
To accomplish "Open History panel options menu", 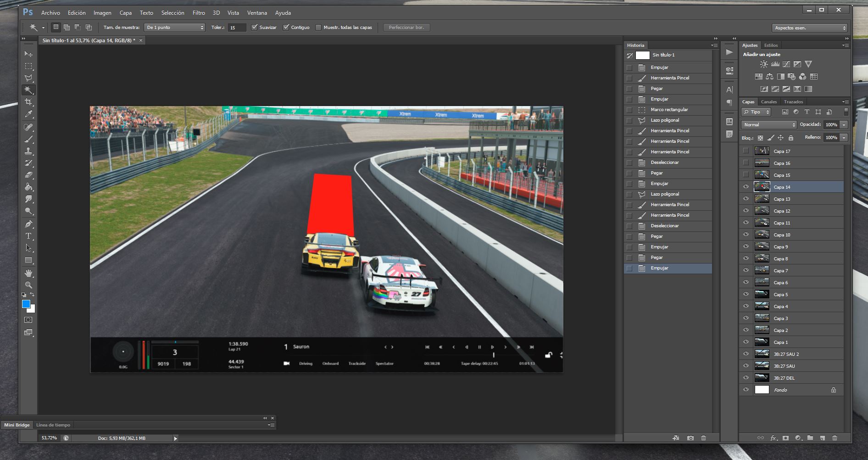I will pos(714,45).
